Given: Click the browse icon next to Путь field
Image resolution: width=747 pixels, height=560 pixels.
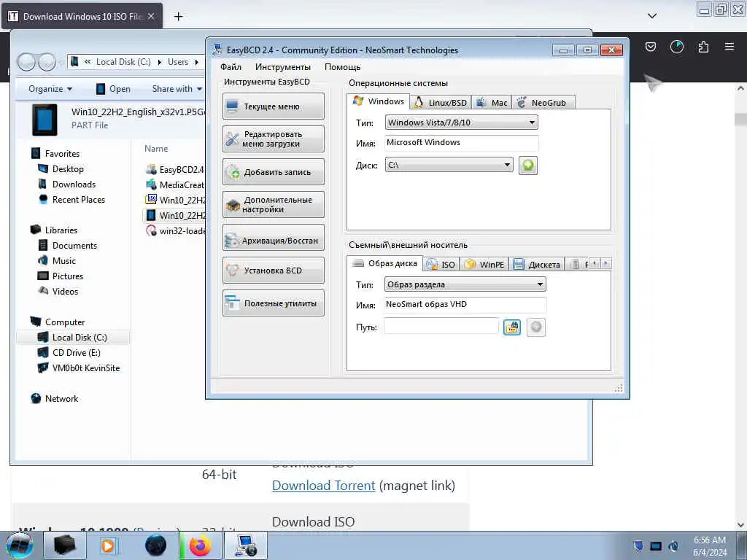Looking at the screenshot, I should tap(512, 327).
